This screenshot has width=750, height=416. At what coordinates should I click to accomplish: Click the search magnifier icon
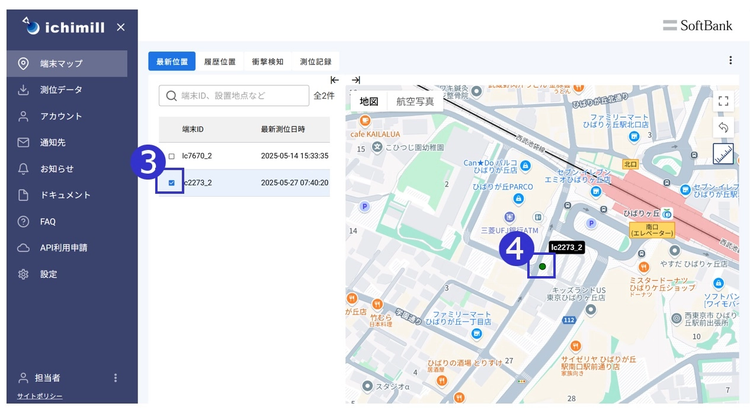(171, 96)
